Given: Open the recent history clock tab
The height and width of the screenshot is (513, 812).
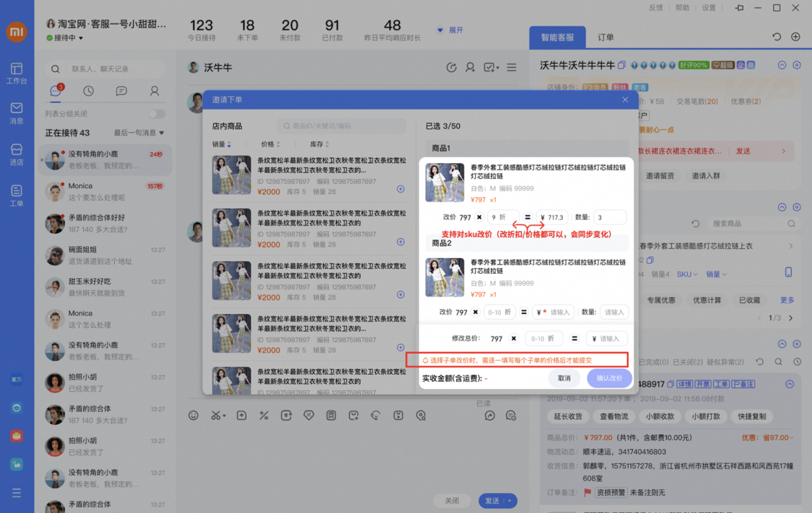Looking at the screenshot, I should 88,91.
